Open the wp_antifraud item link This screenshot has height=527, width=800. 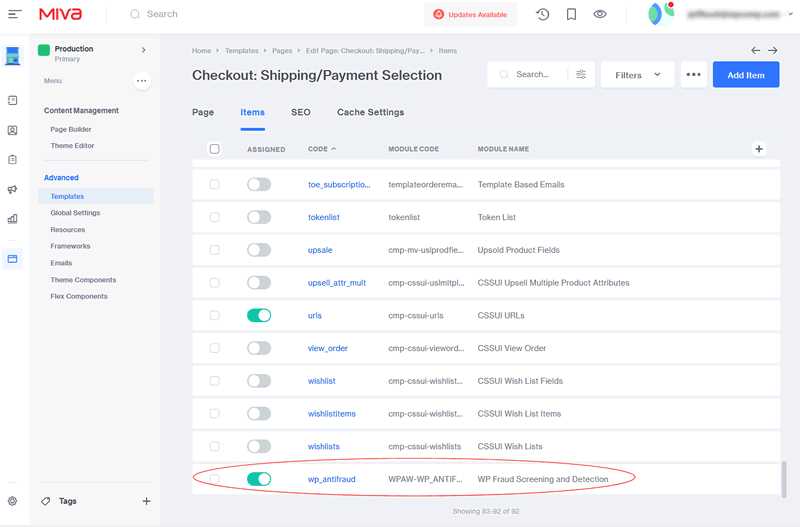click(332, 479)
